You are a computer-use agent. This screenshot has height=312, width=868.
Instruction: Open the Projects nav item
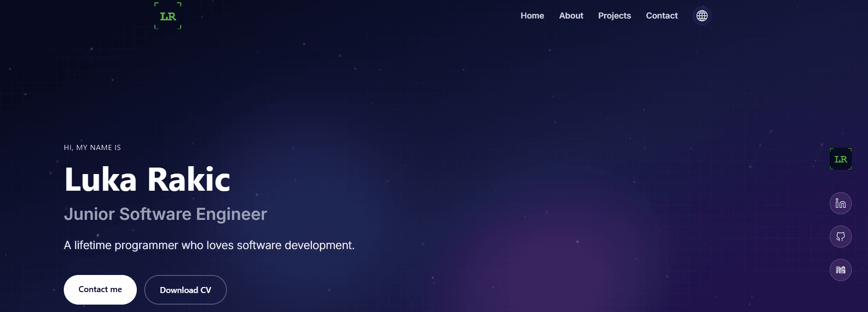click(614, 16)
